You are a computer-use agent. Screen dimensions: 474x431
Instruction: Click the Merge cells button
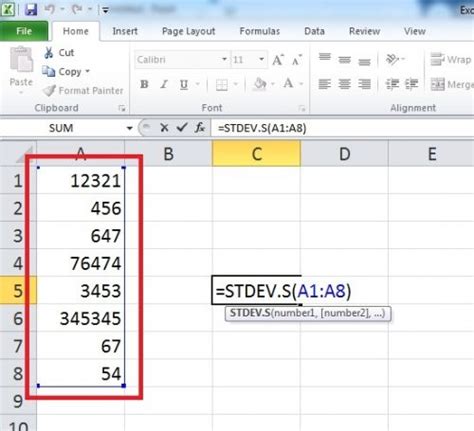pyautogui.click(x=452, y=84)
